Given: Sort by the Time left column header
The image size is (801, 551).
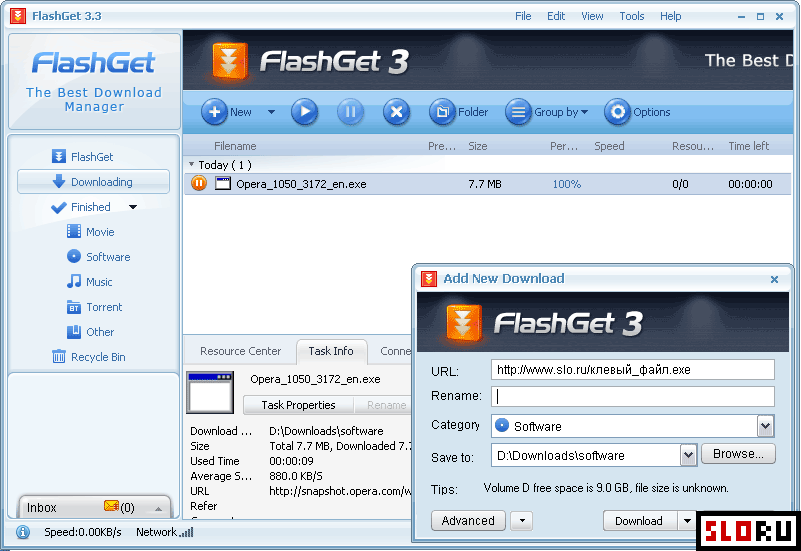Looking at the screenshot, I should click(x=748, y=146).
